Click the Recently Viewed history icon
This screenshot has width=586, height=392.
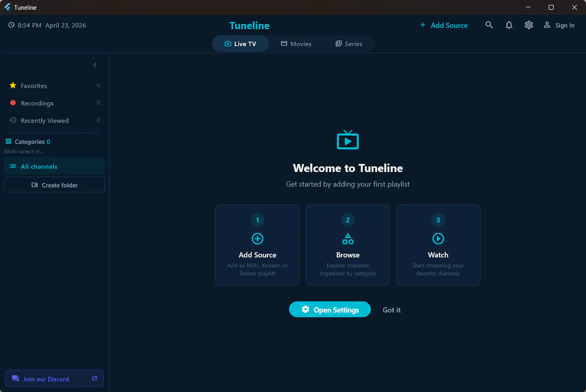tap(13, 120)
